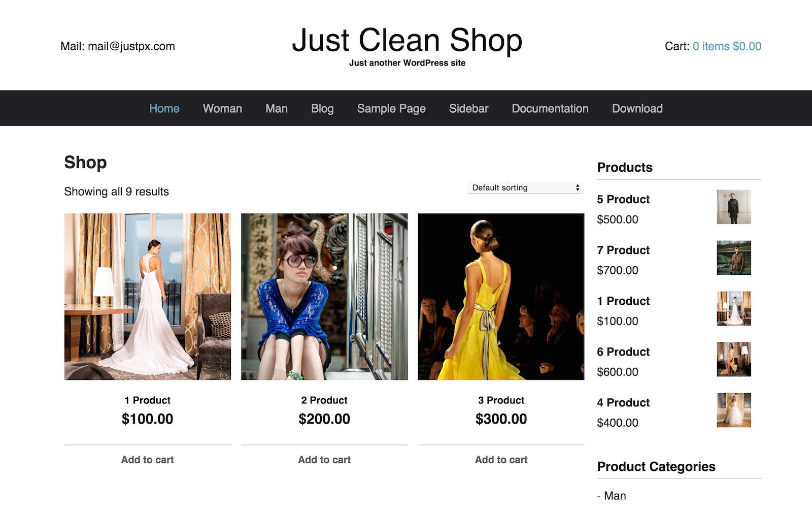Open the Man navigation menu item
812x509 pixels.
[x=276, y=108]
